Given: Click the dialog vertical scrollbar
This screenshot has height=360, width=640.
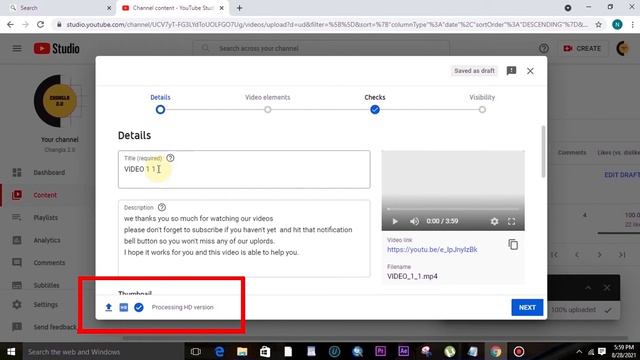Looking at the screenshot, I should 543,152.
